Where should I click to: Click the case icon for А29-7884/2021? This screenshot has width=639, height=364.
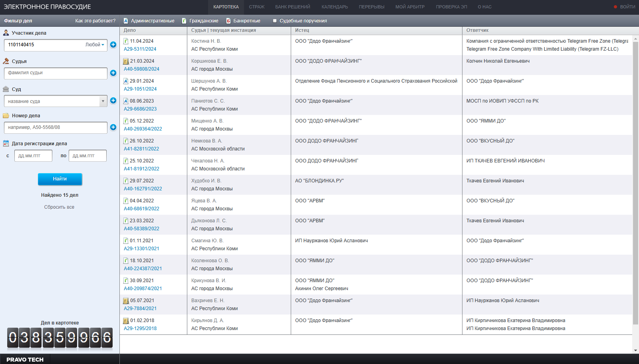coord(126,301)
